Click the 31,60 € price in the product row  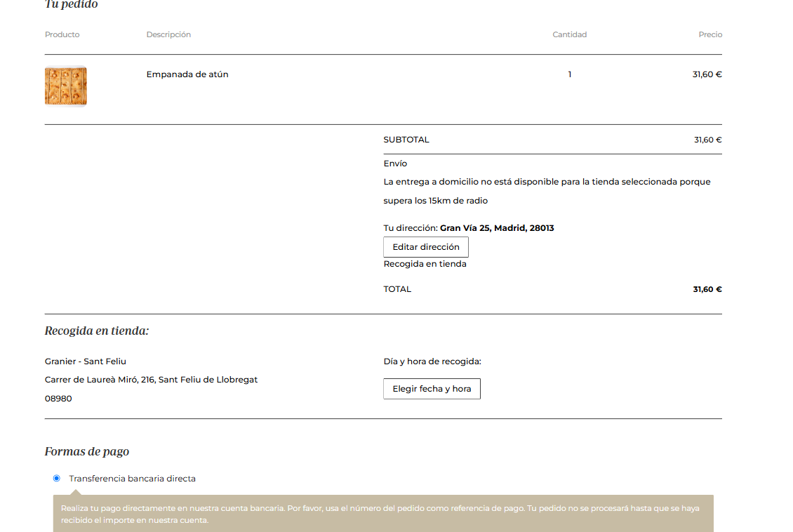coord(707,74)
